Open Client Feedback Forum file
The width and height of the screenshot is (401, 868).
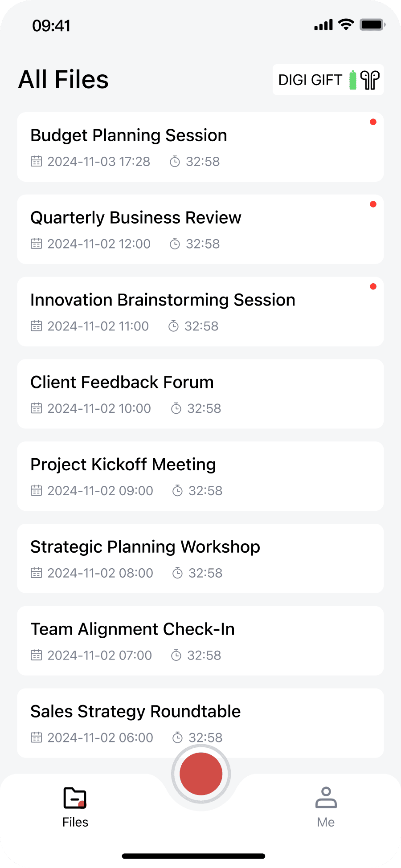(200, 394)
